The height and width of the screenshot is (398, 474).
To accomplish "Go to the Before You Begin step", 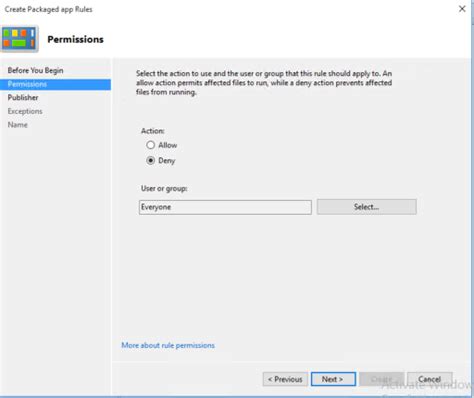I will 35,70.
